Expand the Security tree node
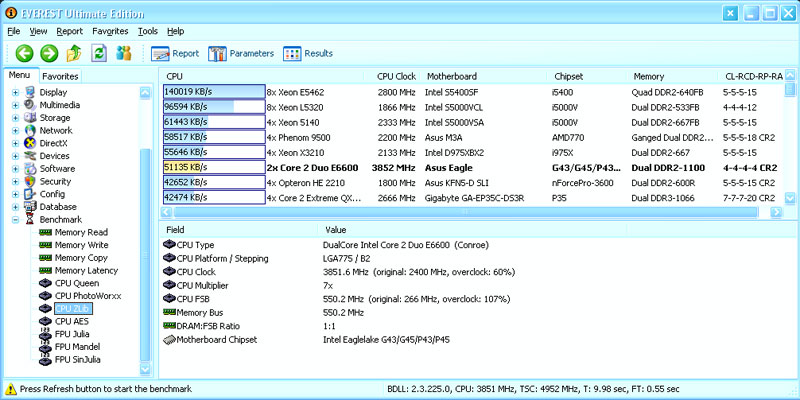This screenshot has height=400, width=800. (x=15, y=182)
